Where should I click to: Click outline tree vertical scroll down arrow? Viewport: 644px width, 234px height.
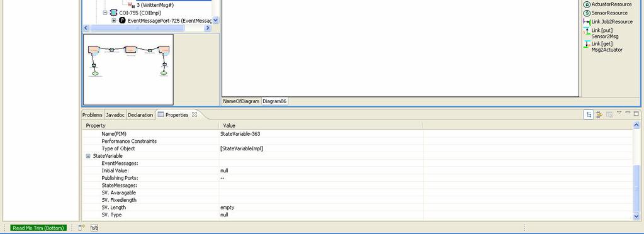click(216, 20)
